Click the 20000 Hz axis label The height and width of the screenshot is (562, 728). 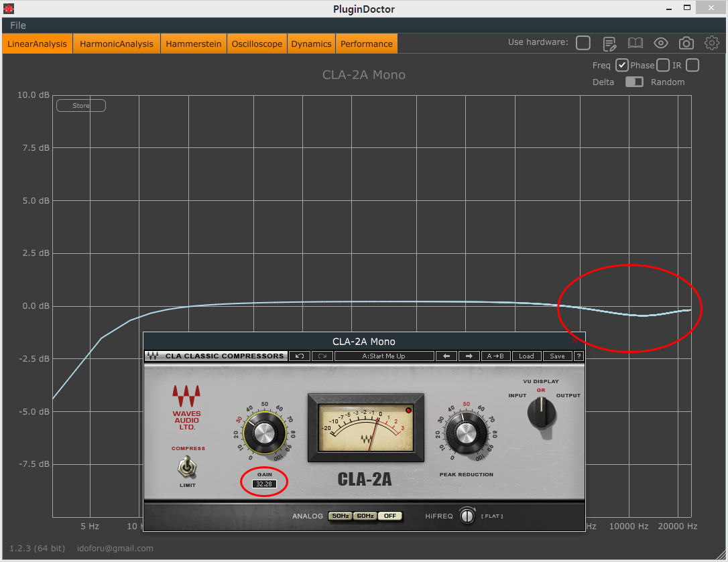(x=678, y=526)
